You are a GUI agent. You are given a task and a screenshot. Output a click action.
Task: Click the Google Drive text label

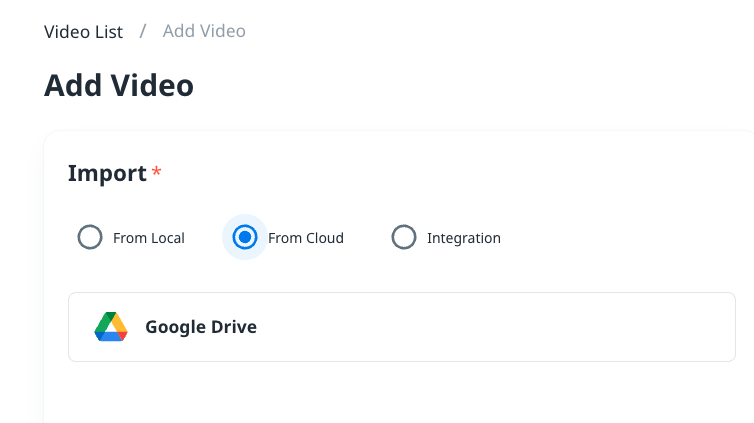click(x=201, y=327)
